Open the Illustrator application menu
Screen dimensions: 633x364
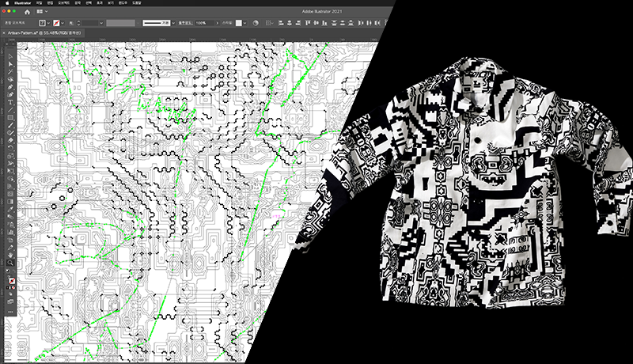pyautogui.click(x=23, y=3)
